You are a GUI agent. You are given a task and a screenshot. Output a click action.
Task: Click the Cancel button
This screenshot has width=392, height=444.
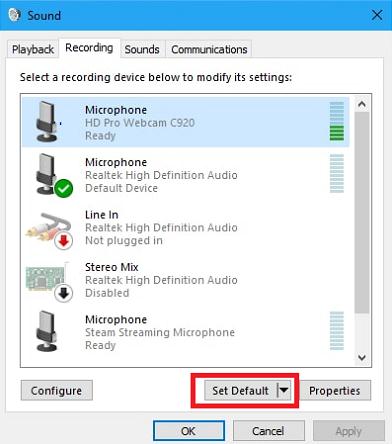click(268, 431)
